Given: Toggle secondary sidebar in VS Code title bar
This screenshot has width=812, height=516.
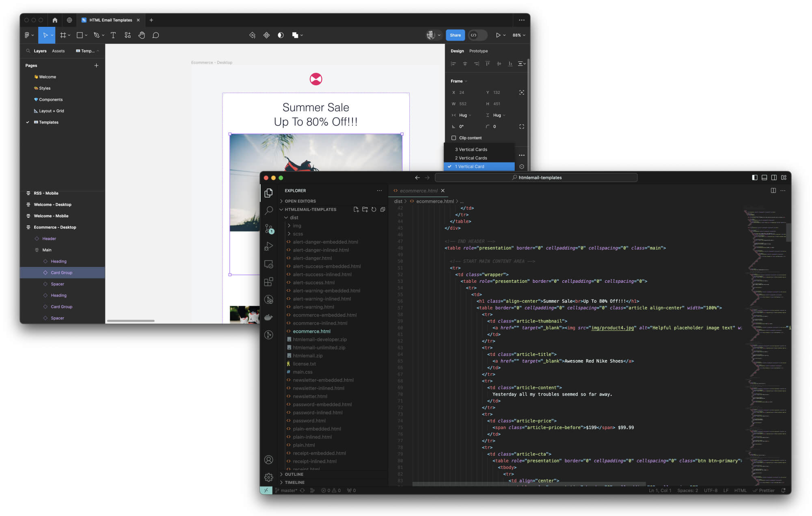Looking at the screenshot, I should 774,178.
